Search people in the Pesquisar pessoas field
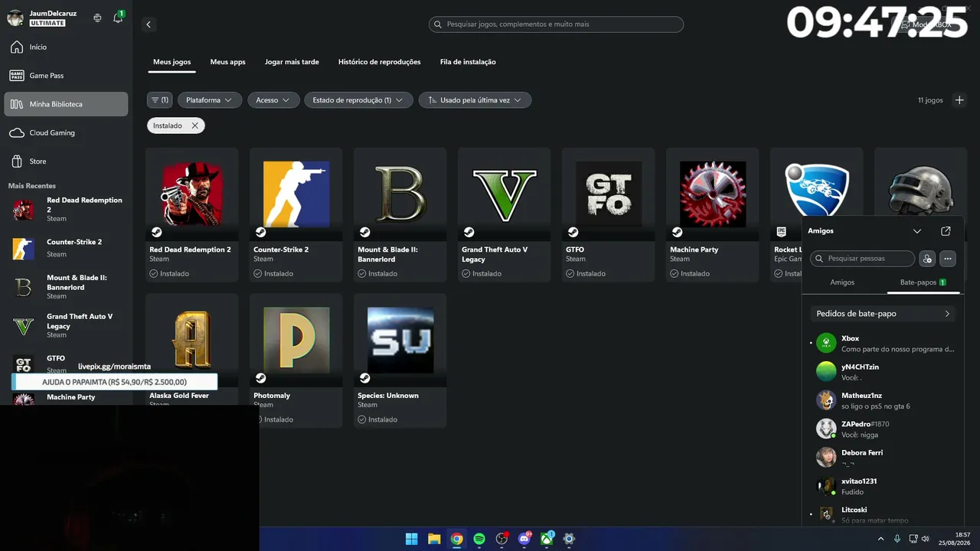 point(863,259)
